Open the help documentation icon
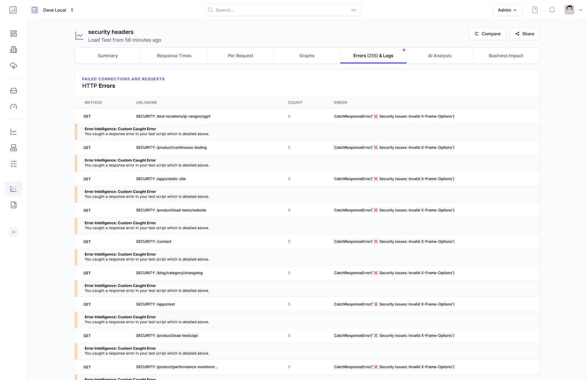Screen dimensions: 588x380 [x=535, y=10]
